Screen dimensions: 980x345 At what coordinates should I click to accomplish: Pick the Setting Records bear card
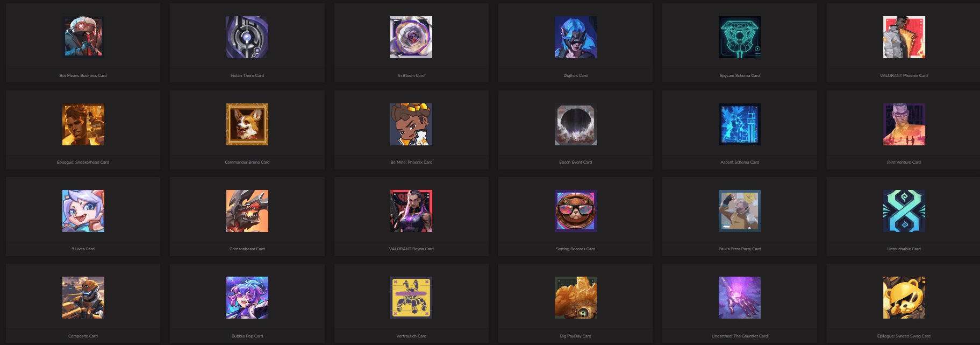(x=576, y=211)
